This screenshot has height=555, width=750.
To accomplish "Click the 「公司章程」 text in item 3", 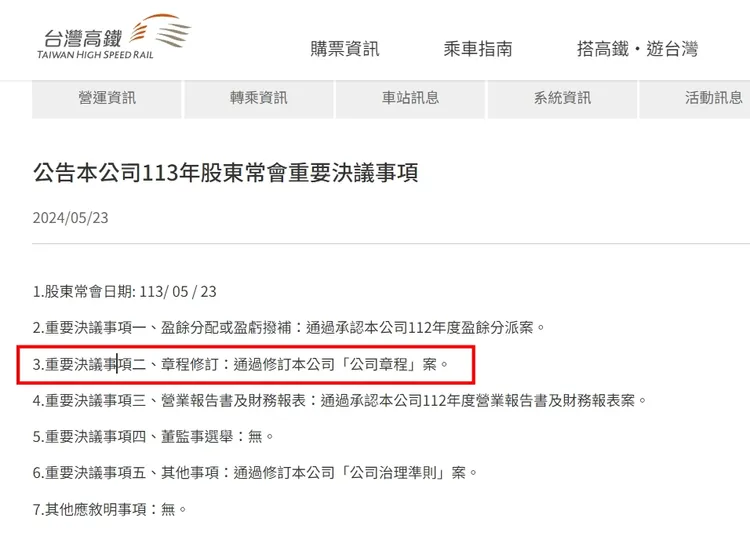I will click(379, 365).
